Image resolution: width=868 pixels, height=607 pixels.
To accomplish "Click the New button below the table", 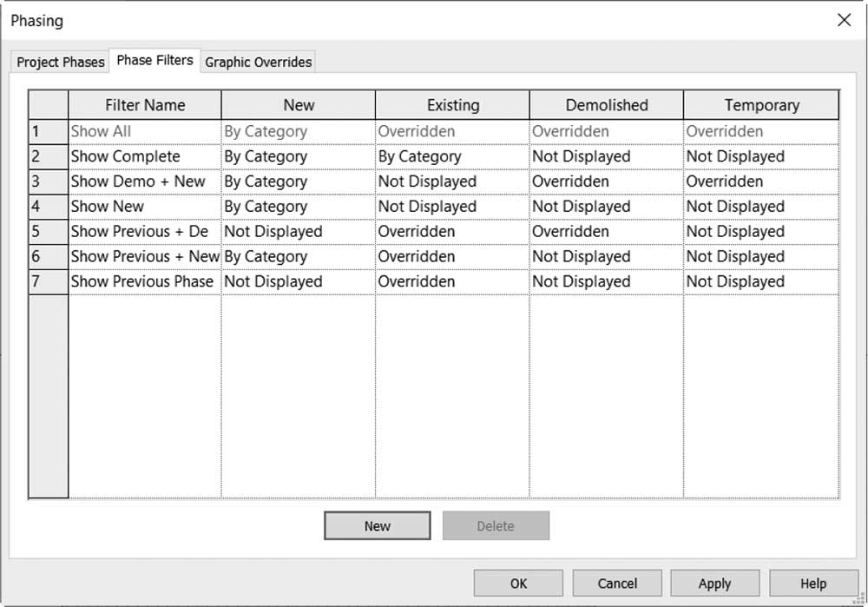I will (x=377, y=525).
